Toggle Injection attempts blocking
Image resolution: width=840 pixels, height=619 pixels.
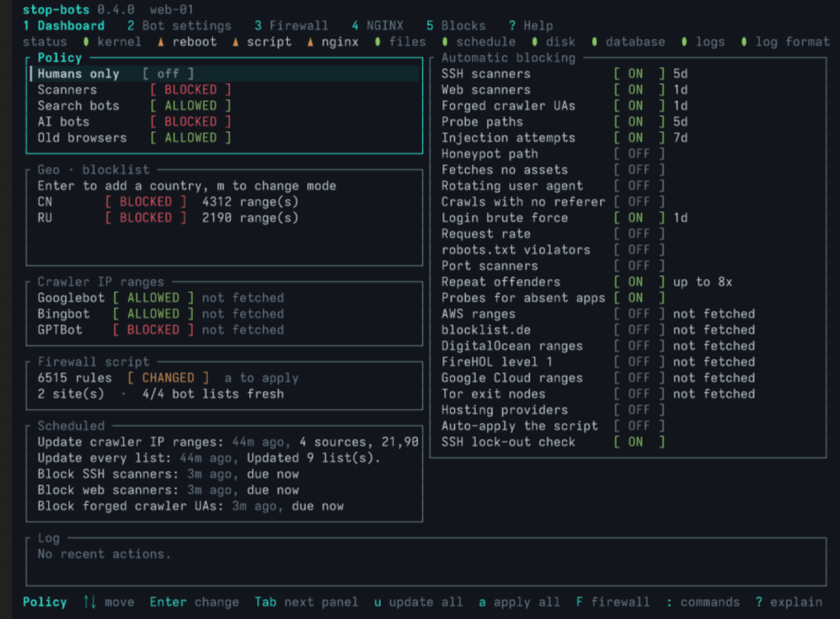point(639,138)
